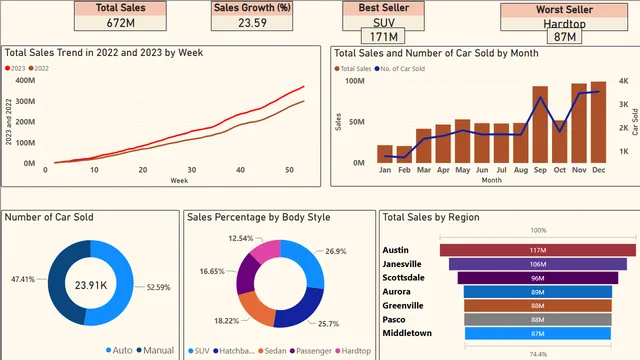Select the December sales bar
Image resolution: width=640 pixels, height=360 pixels.
coord(598,122)
